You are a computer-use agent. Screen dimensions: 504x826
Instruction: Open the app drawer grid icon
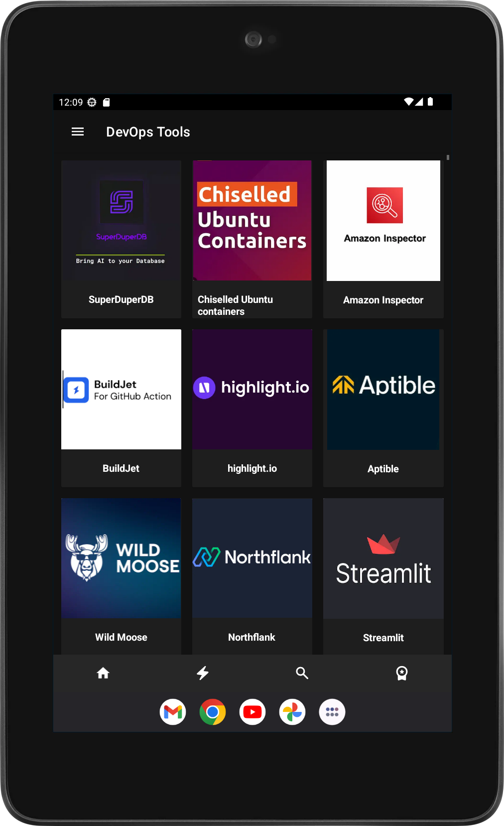[332, 712]
